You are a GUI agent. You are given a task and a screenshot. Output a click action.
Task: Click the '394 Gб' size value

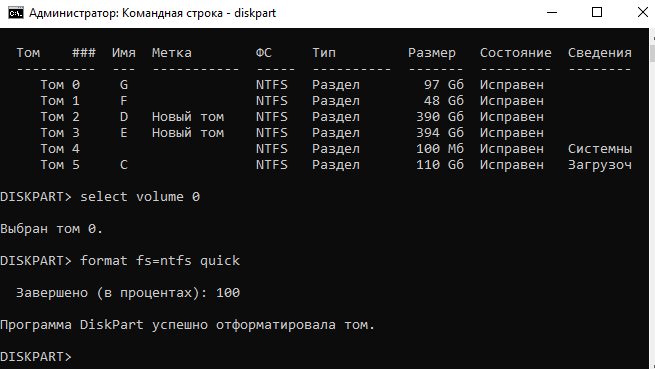(x=440, y=133)
